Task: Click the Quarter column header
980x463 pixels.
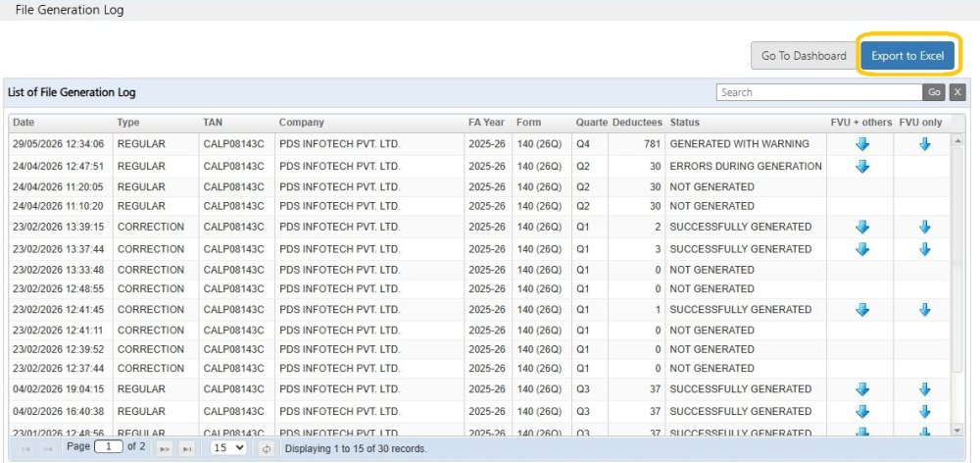Action: [591, 123]
